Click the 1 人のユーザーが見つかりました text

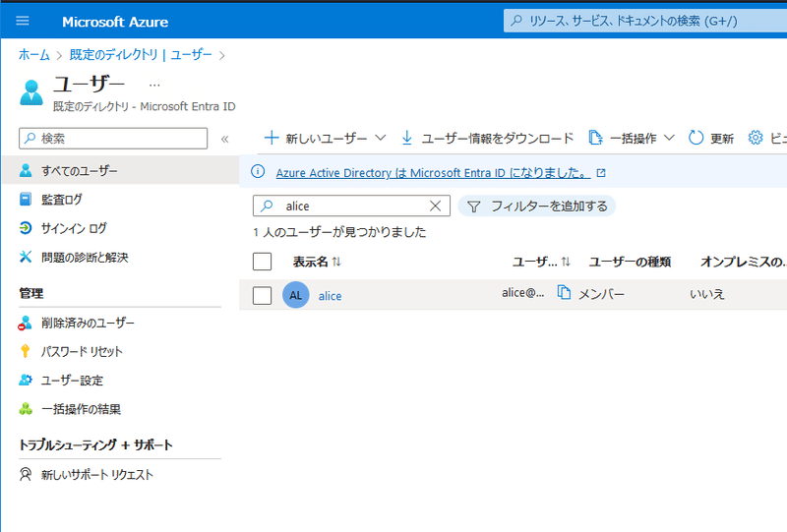coord(339,232)
